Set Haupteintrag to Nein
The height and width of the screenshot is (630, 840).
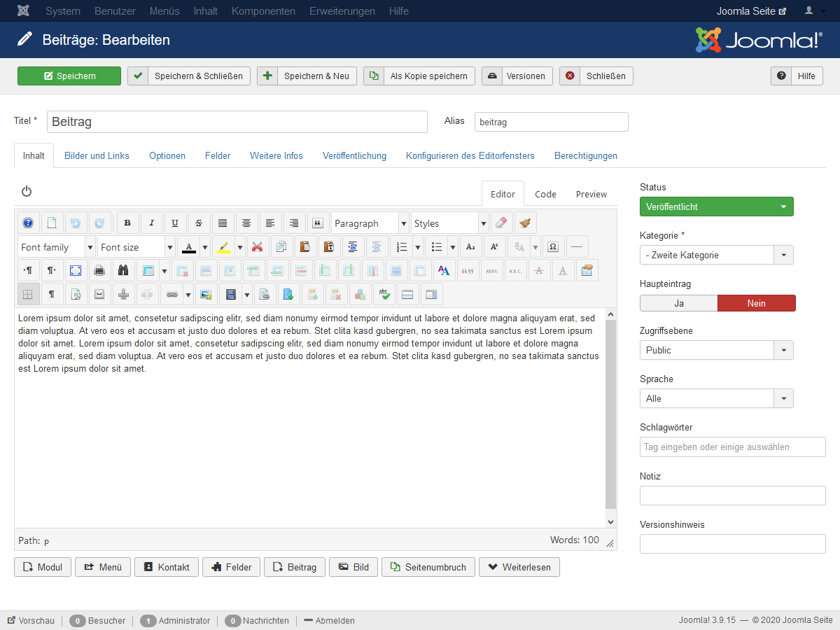757,303
